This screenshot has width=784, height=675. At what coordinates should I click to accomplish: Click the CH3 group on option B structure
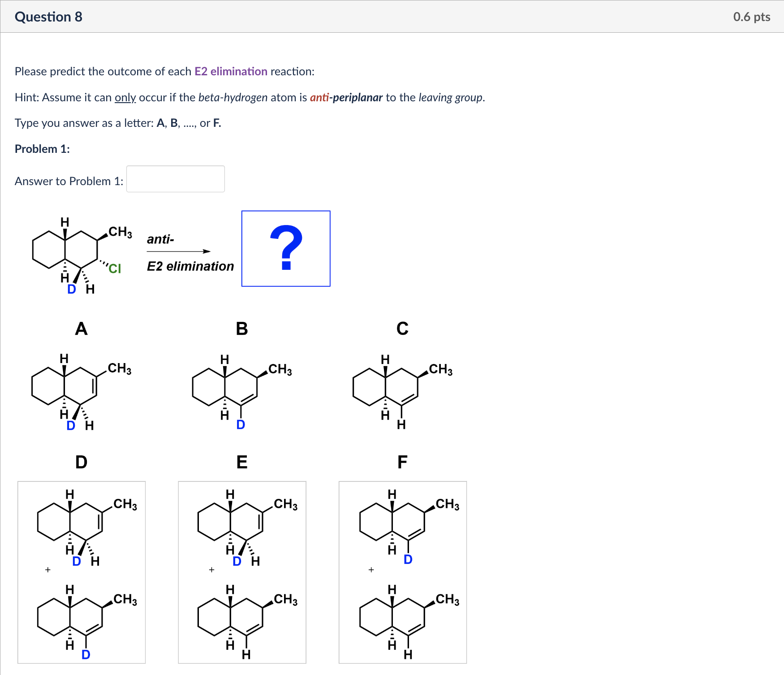[280, 369]
